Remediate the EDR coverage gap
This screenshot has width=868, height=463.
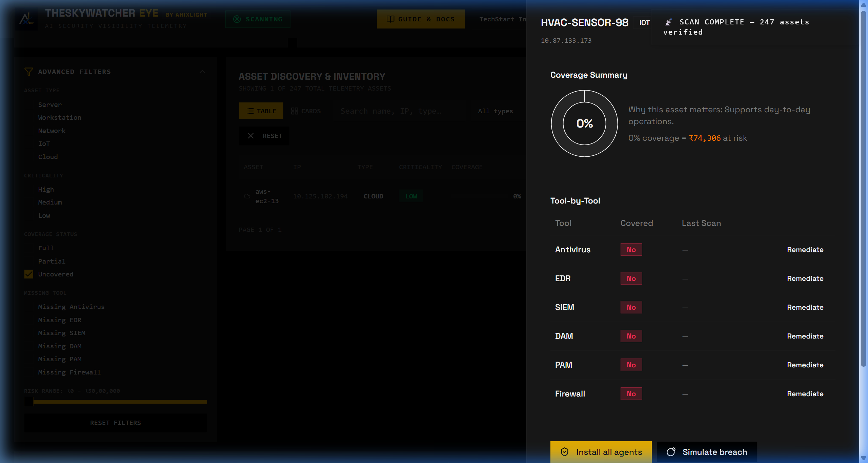805,278
